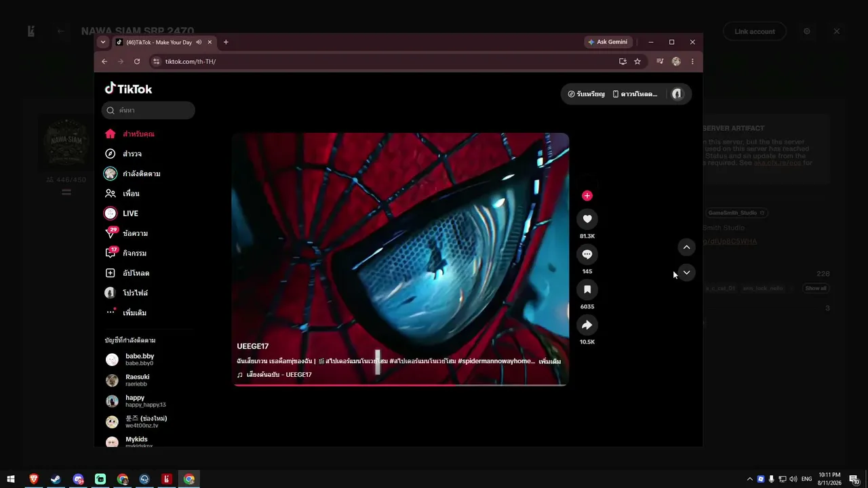Viewport: 868px width, 488px height.
Task: Open อัปโหลด (Upload) in the sidebar
Action: (x=127, y=273)
